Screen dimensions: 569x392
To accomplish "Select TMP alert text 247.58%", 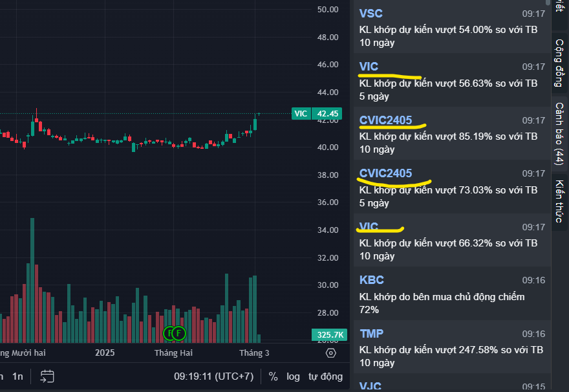I will coord(478,350).
